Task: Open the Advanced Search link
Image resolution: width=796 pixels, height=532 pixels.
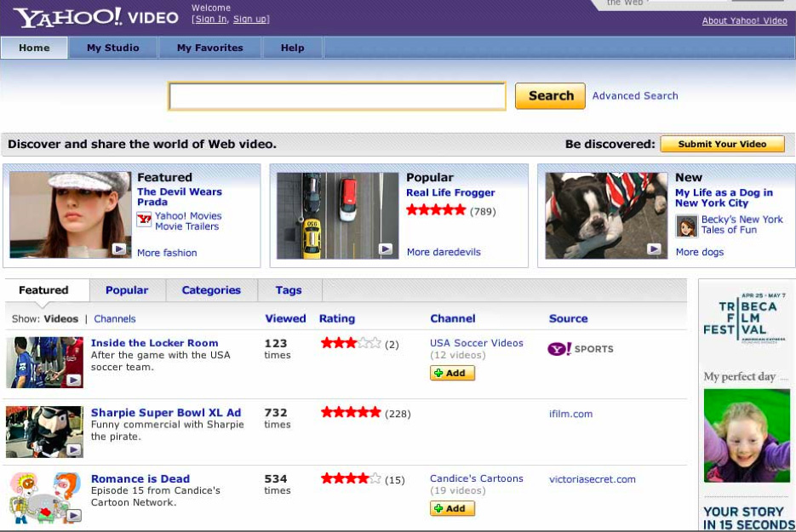Action: [x=635, y=96]
